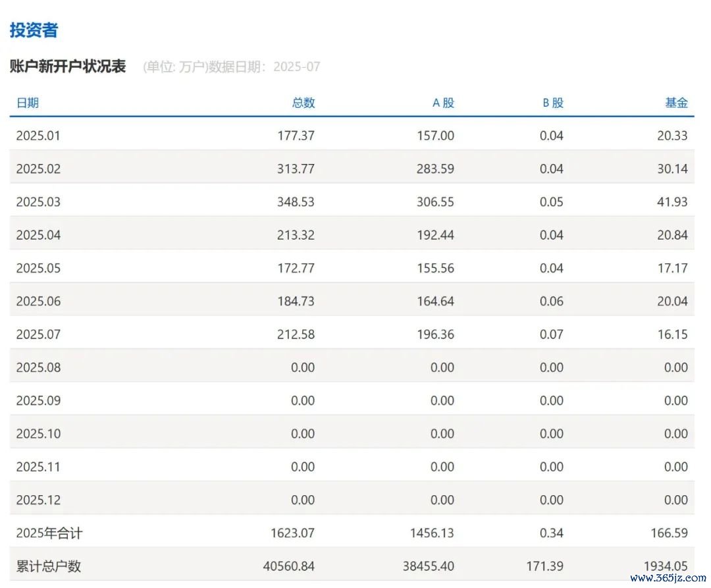Click the 基金 column header
Image resolution: width=711 pixels, height=588 pixels.
pos(675,103)
